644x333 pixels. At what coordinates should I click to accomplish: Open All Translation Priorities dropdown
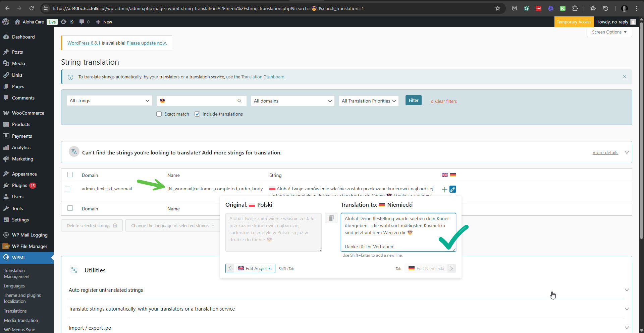369,101
